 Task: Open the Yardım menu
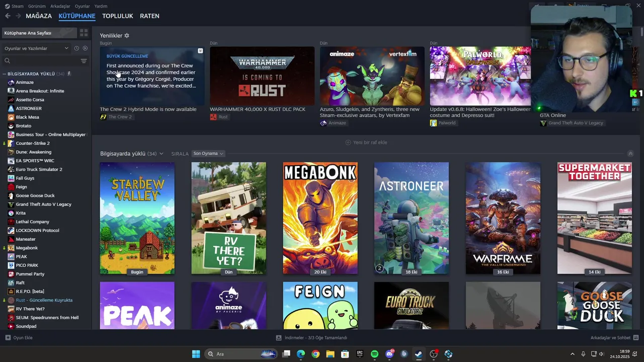pos(101,6)
